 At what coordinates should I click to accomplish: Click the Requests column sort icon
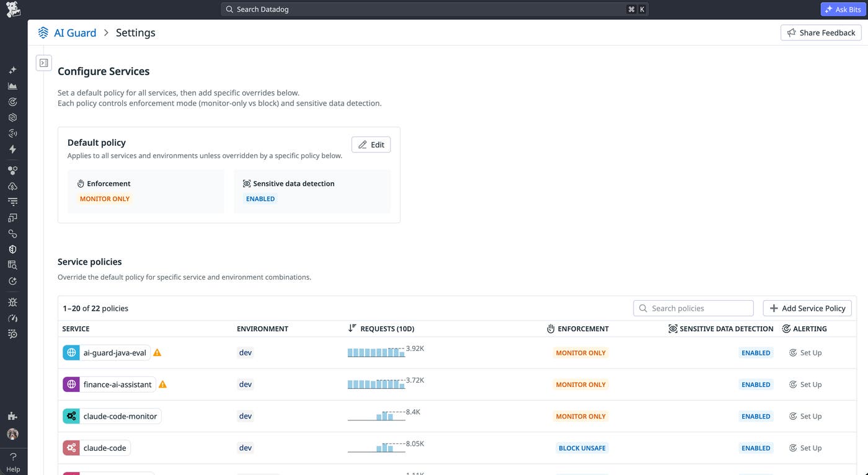point(352,329)
